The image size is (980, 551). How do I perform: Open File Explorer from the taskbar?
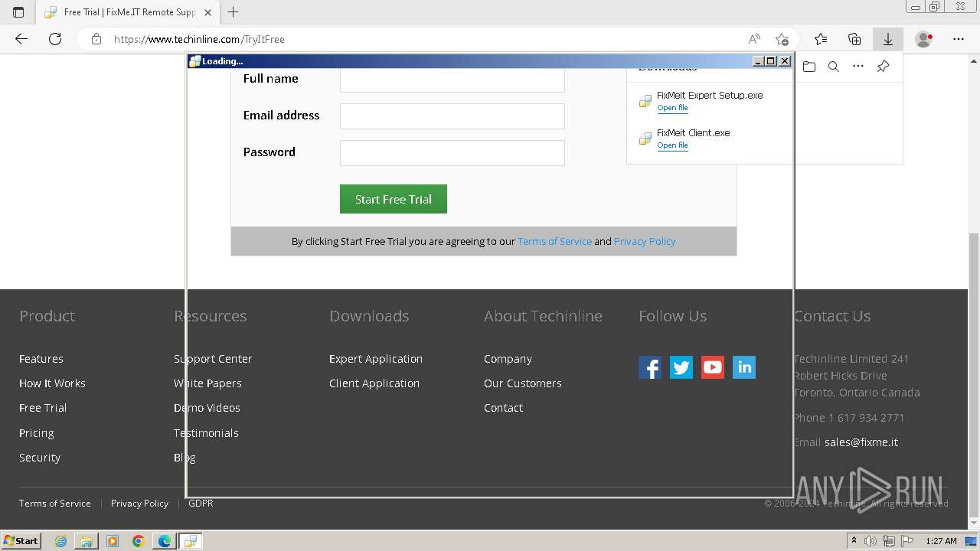(86, 541)
